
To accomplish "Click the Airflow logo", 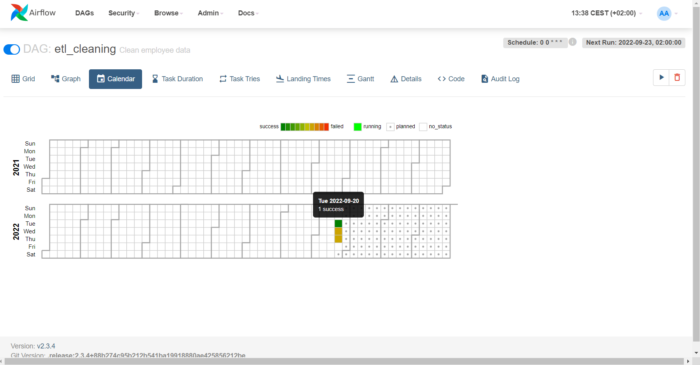I will 33,12.
